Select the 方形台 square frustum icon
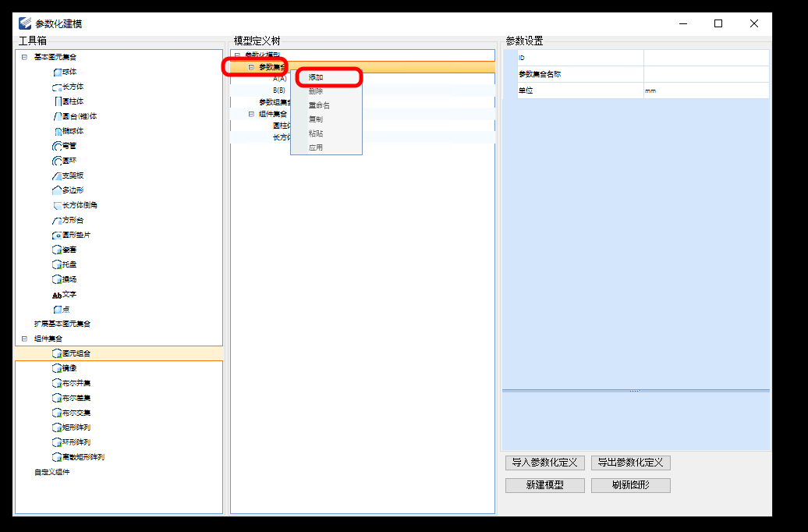This screenshot has height=532, width=808. pos(57,220)
